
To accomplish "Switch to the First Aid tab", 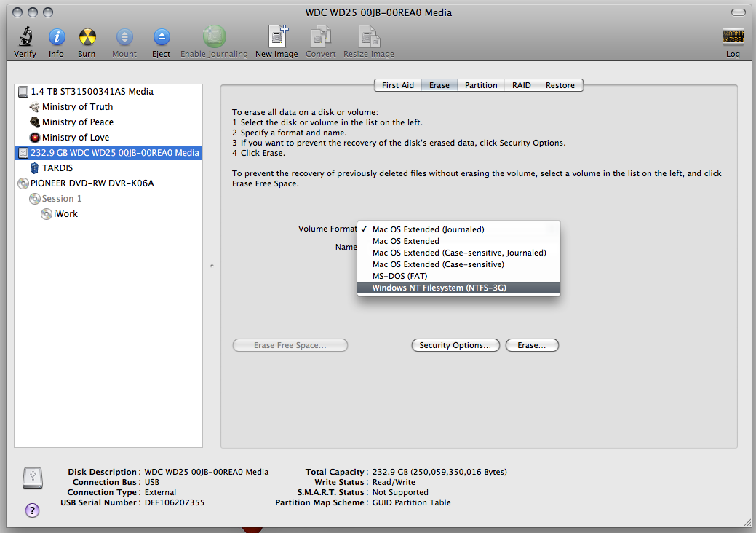I will coord(398,85).
